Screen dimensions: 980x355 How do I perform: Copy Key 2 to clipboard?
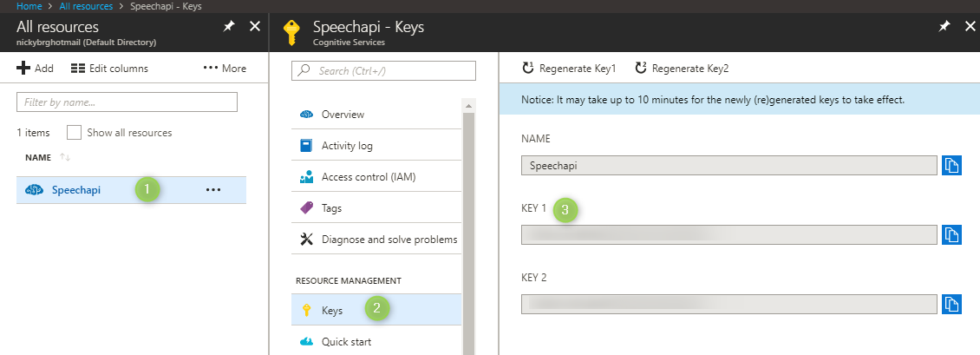[952, 304]
